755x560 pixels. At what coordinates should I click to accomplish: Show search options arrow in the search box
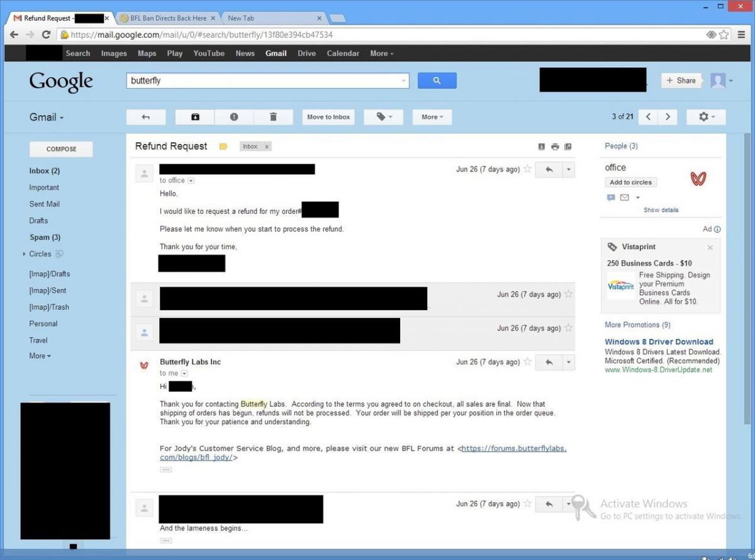[403, 81]
